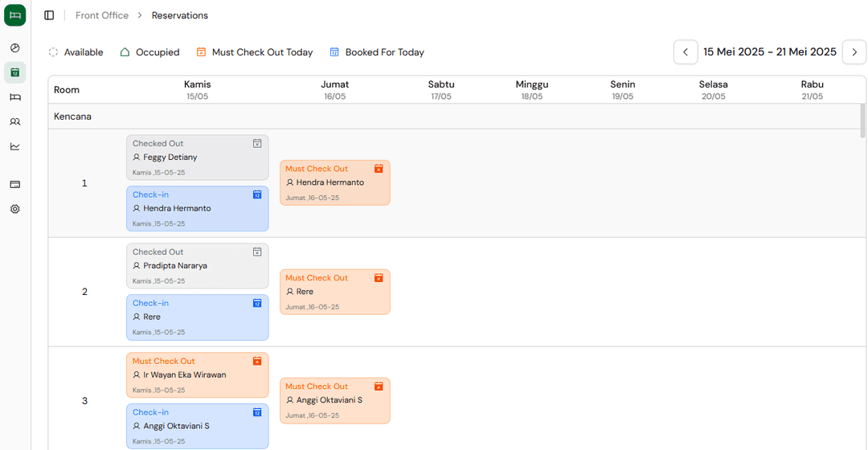The image size is (868, 450).
Task: Open Anggi Oktaviani S Must Check Out card on Jumat
Action: tap(335, 401)
